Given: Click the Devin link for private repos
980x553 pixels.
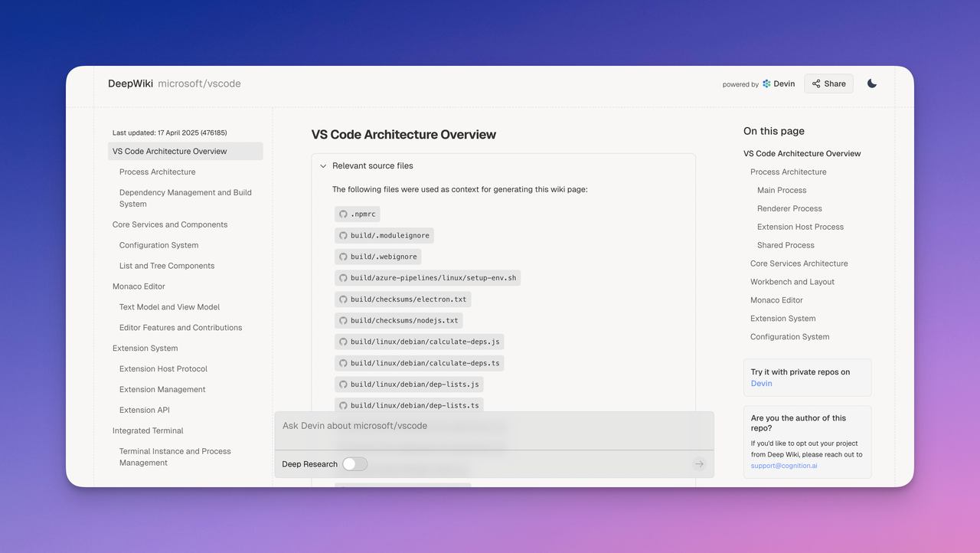Looking at the screenshot, I should click(761, 384).
